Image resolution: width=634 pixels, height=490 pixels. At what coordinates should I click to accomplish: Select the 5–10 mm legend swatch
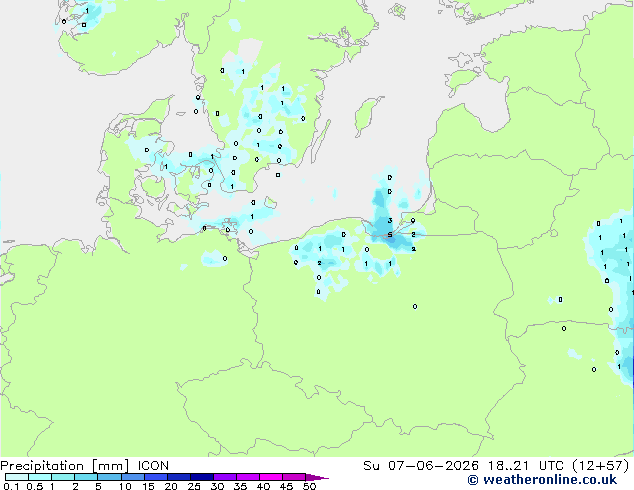109,477
